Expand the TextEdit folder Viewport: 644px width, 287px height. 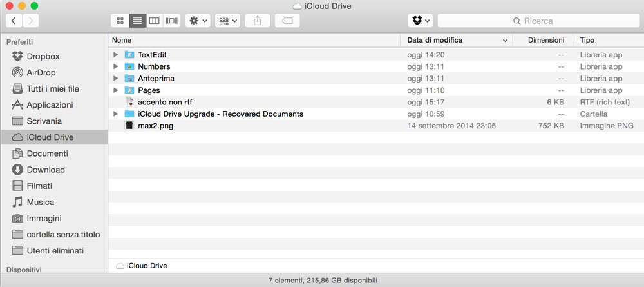click(116, 55)
